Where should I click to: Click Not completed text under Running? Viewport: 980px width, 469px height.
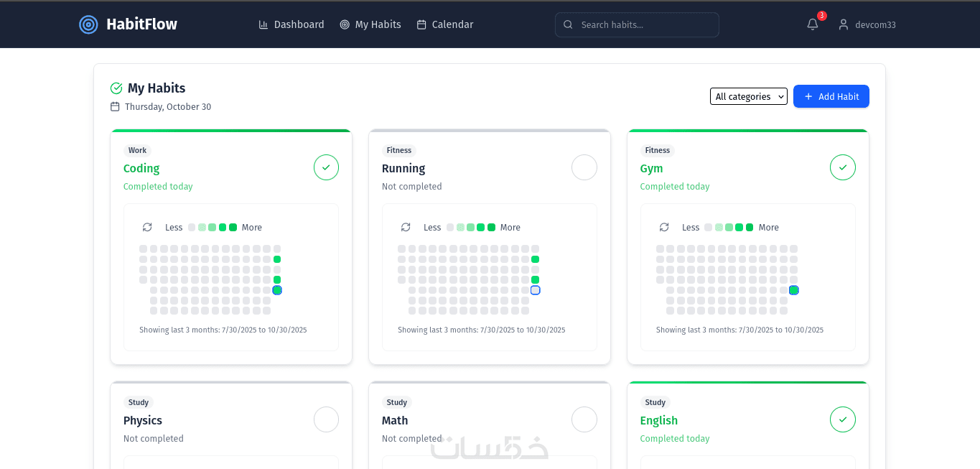412,186
